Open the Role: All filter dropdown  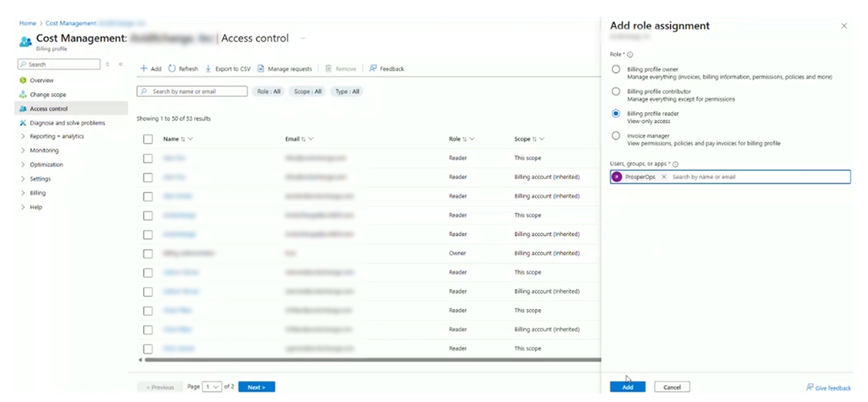tap(267, 91)
